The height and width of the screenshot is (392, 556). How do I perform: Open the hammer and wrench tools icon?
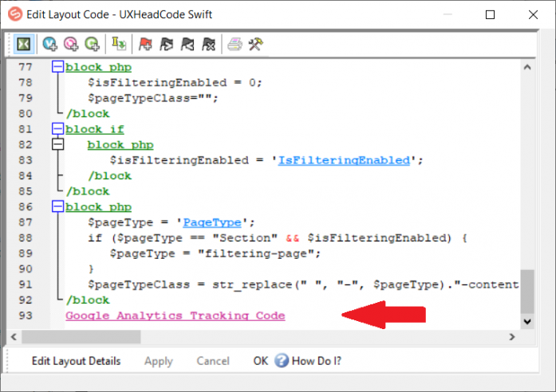[x=255, y=45]
